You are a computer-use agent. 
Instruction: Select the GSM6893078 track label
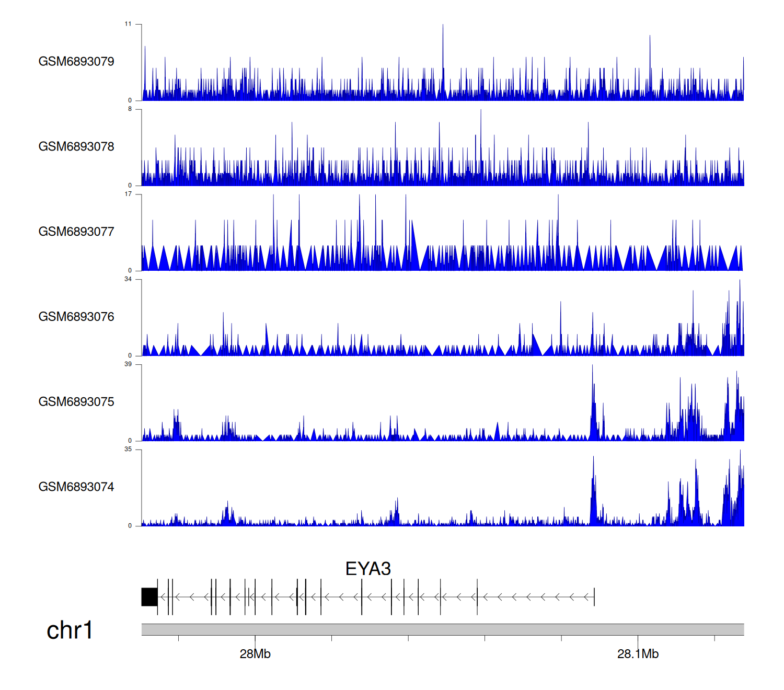click(76, 147)
